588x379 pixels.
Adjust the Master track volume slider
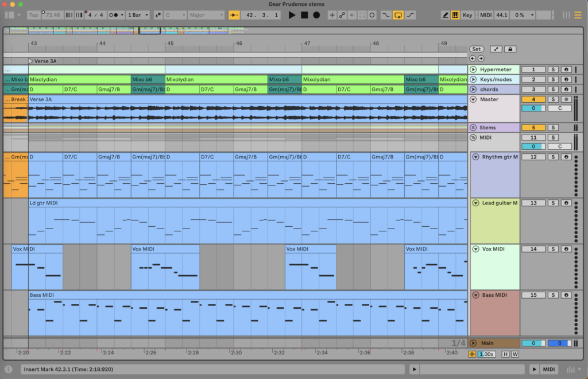pyautogui.click(x=533, y=109)
